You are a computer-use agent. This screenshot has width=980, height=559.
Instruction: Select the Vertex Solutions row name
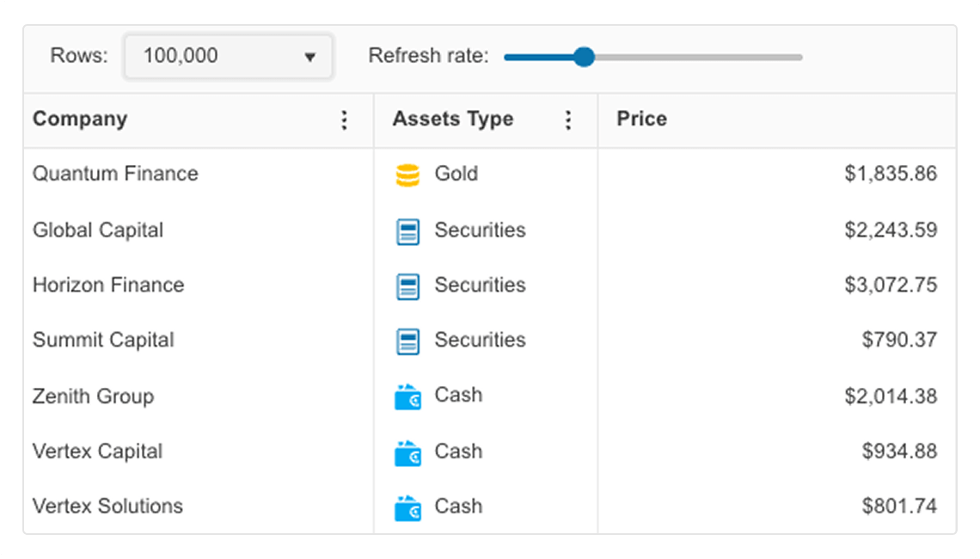point(107,507)
